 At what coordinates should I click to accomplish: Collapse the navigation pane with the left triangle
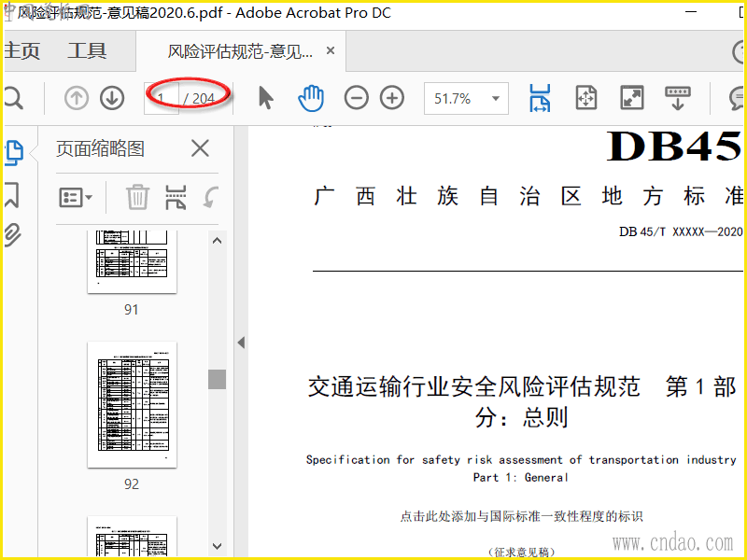(x=241, y=343)
